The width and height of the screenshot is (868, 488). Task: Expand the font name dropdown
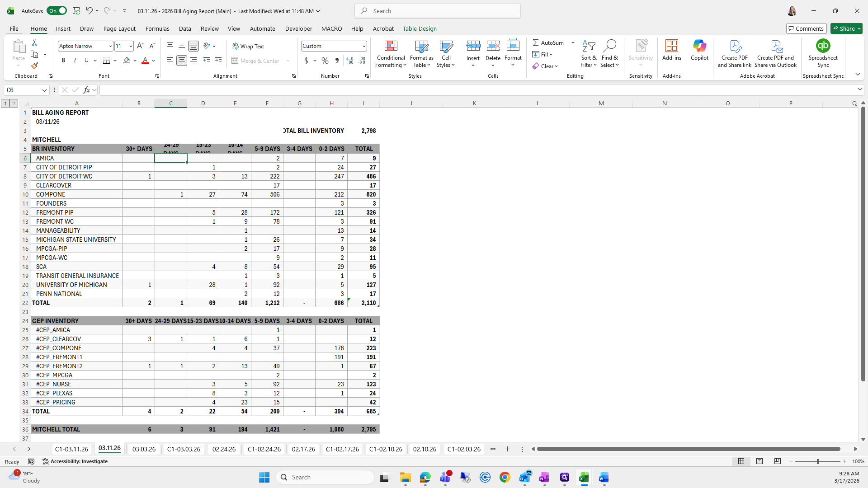point(110,46)
